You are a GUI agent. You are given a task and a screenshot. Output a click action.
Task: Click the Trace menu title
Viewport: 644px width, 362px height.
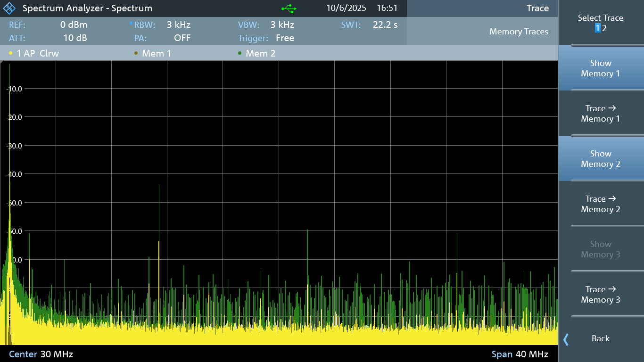[537, 8]
